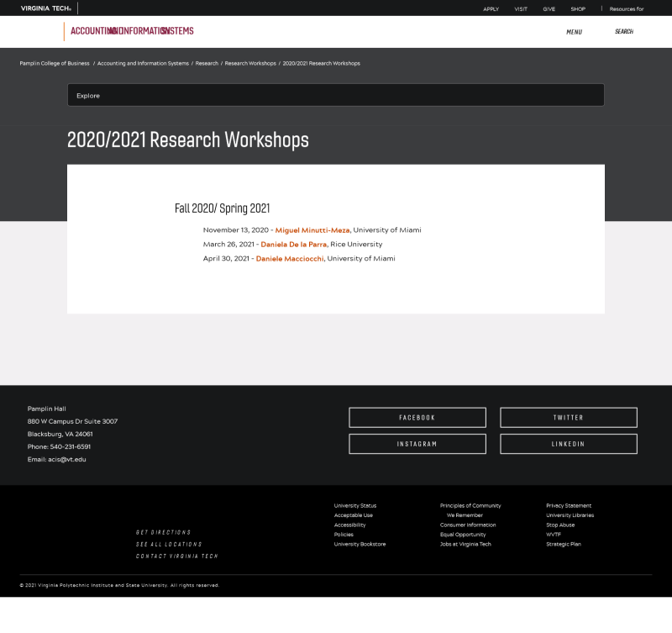Viewport: 672px width, 633px height.
Task: Click phone number 540-231-6591
Action: (x=71, y=447)
